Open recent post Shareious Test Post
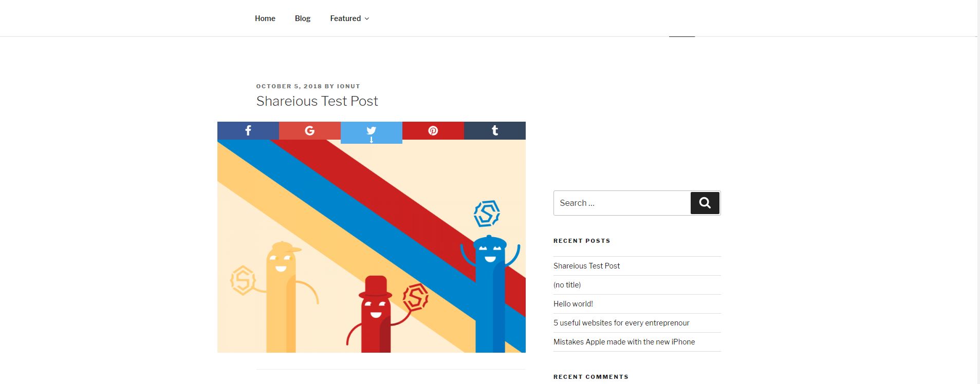This screenshot has height=384, width=980. pyautogui.click(x=586, y=266)
